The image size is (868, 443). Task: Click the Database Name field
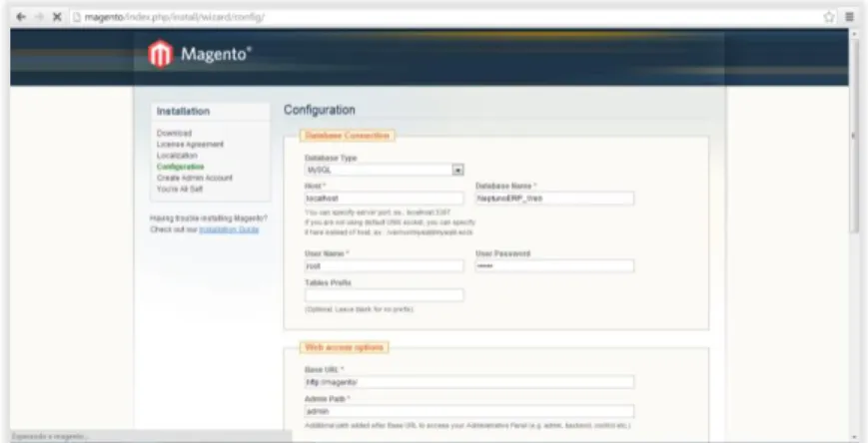point(554,198)
